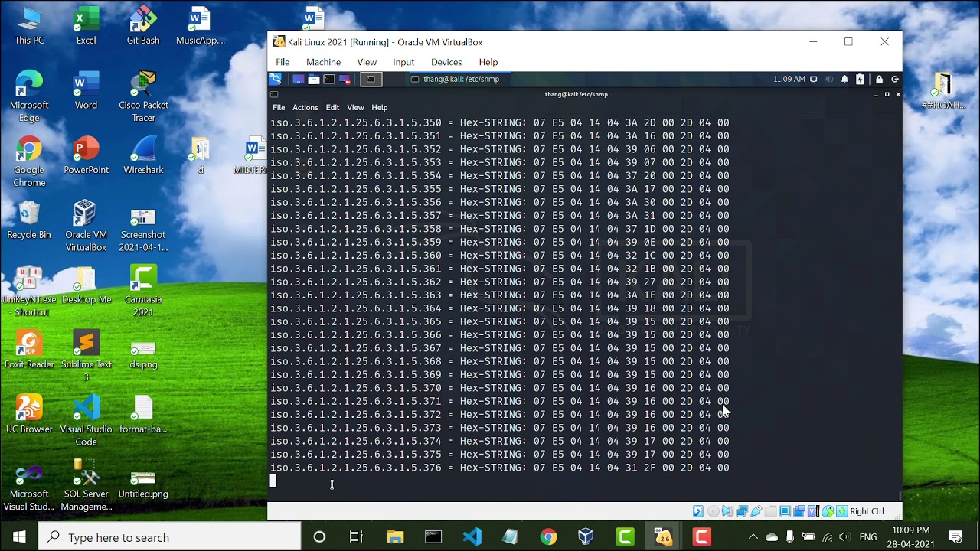
Task: Open Windows notification action center
Action: (x=955, y=537)
